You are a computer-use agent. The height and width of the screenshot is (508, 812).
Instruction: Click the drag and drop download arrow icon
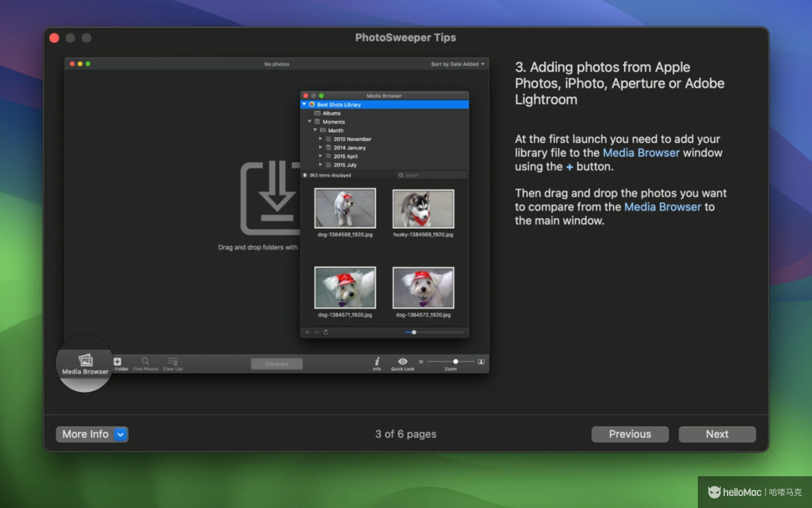click(270, 198)
